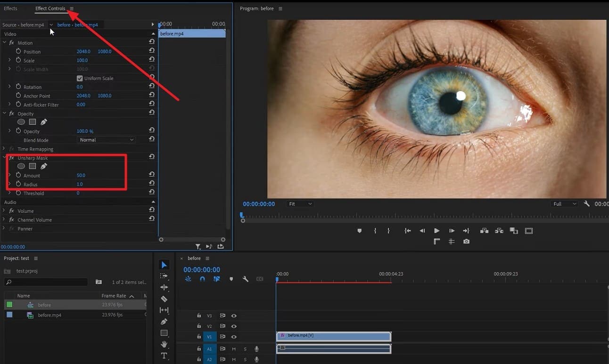The height and width of the screenshot is (364, 609).
Task: Open the Effect Controls panel menu
Action: click(x=71, y=8)
